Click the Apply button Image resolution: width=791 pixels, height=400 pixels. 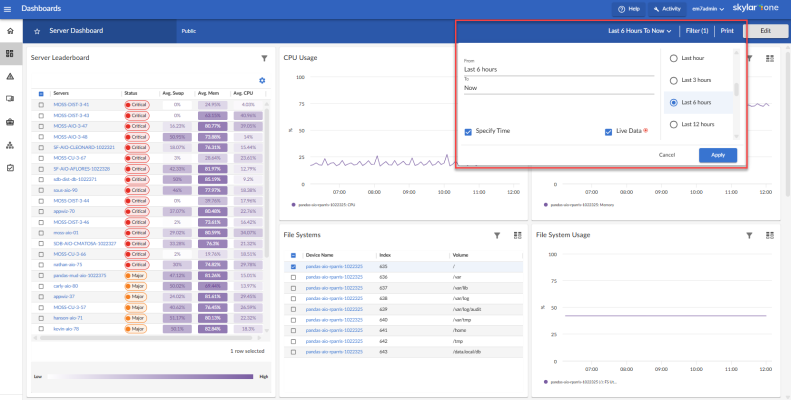(718, 155)
